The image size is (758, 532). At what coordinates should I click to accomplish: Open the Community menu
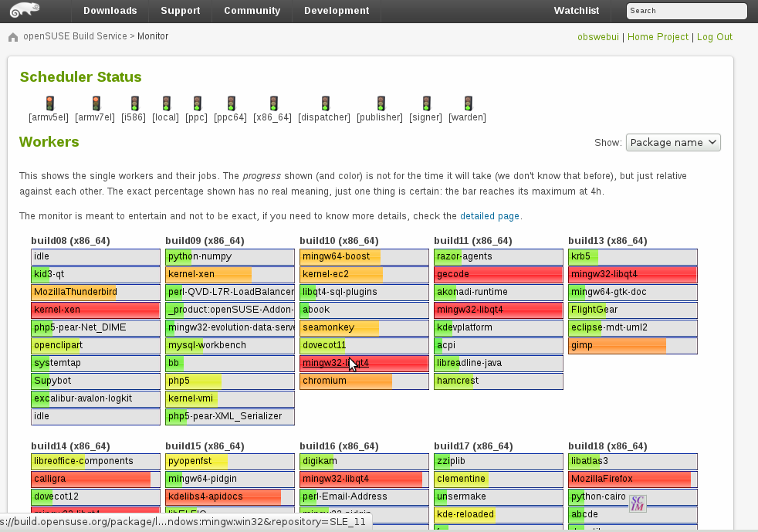tap(252, 11)
